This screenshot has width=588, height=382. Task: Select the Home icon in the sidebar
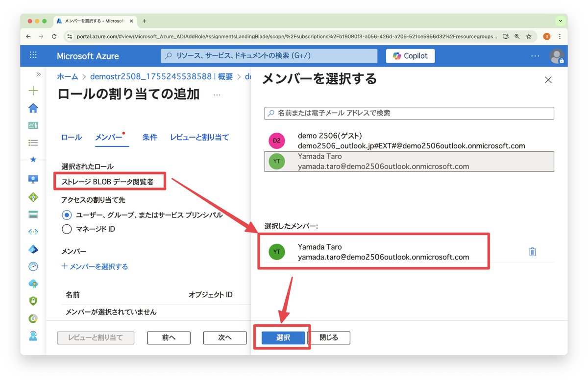coord(33,107)
